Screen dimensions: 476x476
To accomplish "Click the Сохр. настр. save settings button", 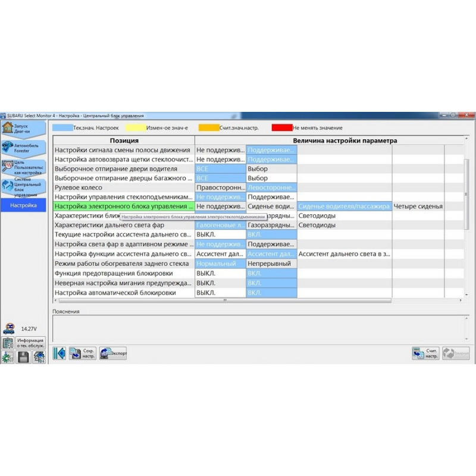I will pos(83,353).
